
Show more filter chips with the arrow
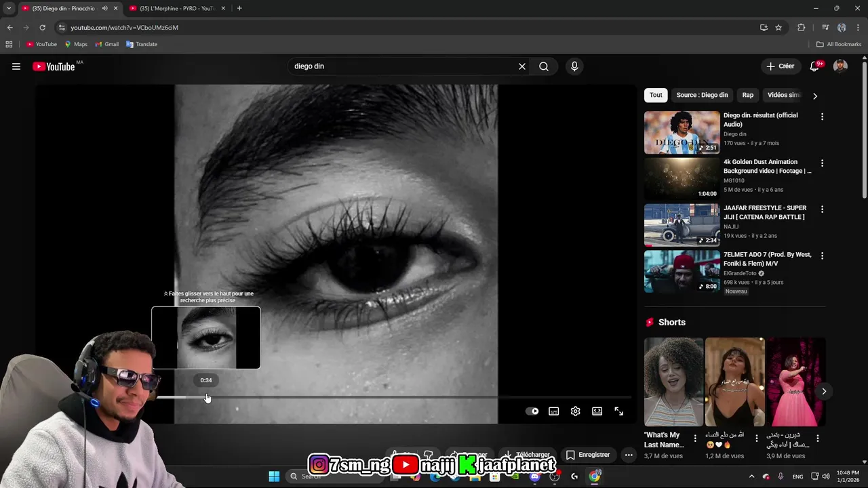[814, 96]
